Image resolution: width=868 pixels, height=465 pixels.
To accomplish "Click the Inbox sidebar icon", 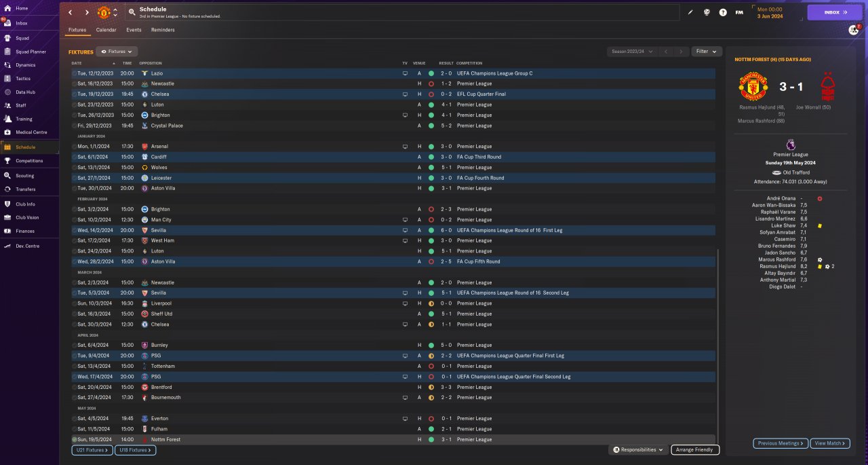I will [x=7, y=23].
